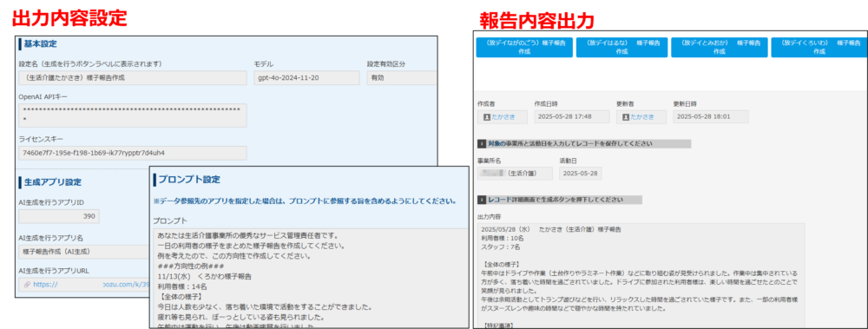Viewport: 868px width, 329px height.
Task: Click the blue ※データ参照先 note text
Action: point(305,201)
